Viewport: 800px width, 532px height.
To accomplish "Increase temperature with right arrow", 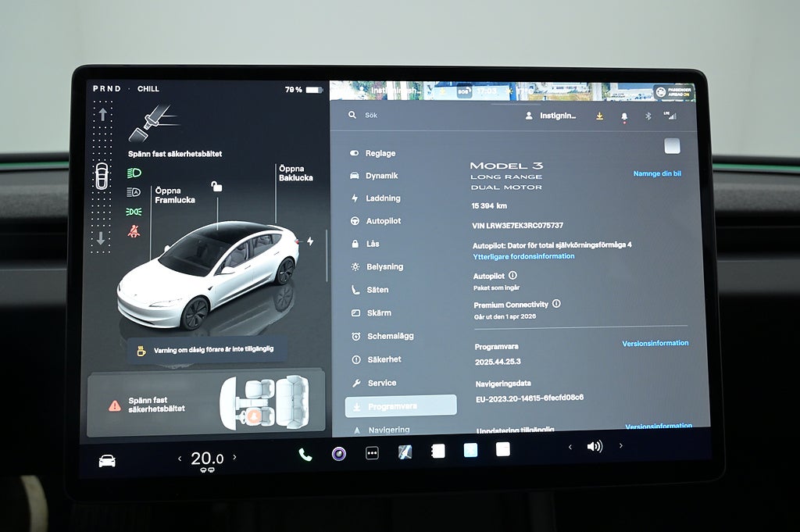I will click(234, 458).
